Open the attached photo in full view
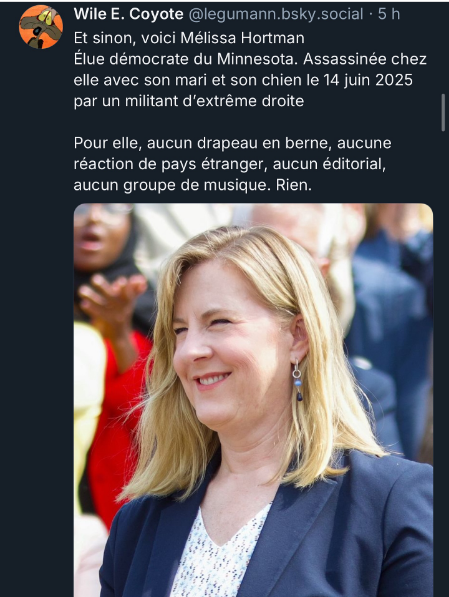The height and width of the screenshot is (597, 449). (253, 400)
